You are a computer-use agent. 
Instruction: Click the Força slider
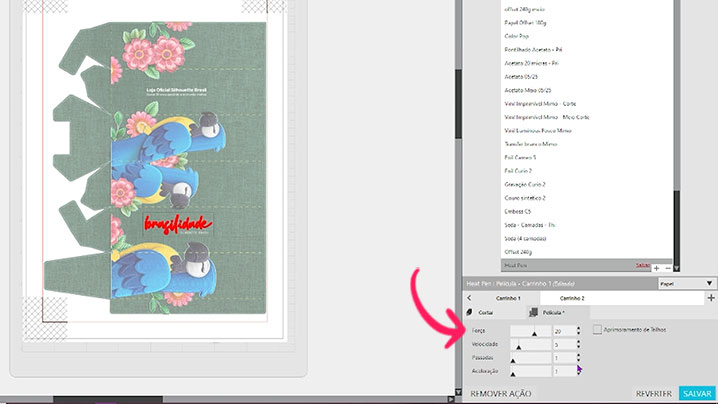531,331
